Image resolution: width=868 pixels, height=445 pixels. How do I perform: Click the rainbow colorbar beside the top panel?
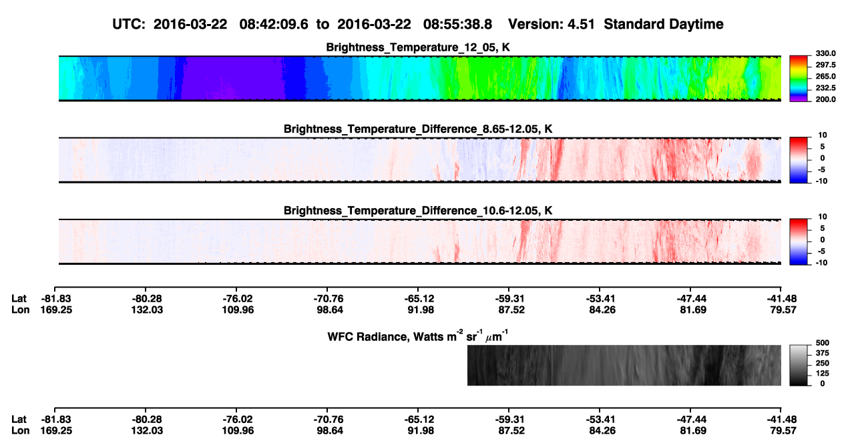coord(800,78)
